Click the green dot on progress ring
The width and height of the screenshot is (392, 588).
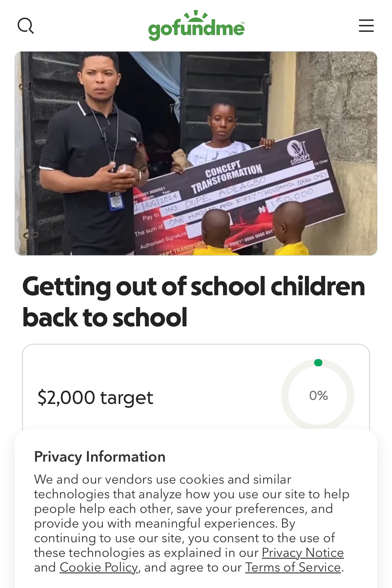(318, 363)
